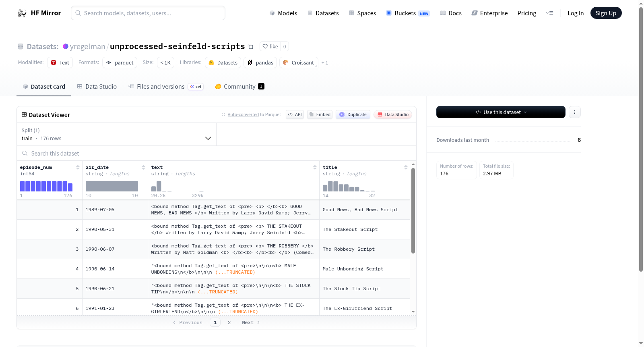Click the 'Male Unbonding Script' cell

point(365,269)
